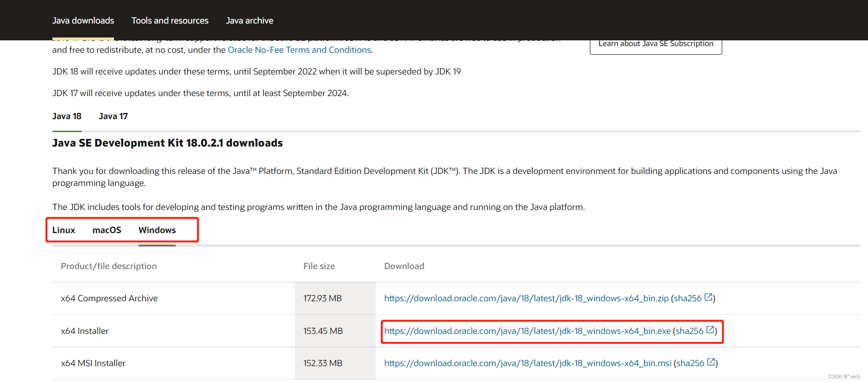Switch to the Java archive tab
This screenshot has width=868, height=383.
point(249,21)
